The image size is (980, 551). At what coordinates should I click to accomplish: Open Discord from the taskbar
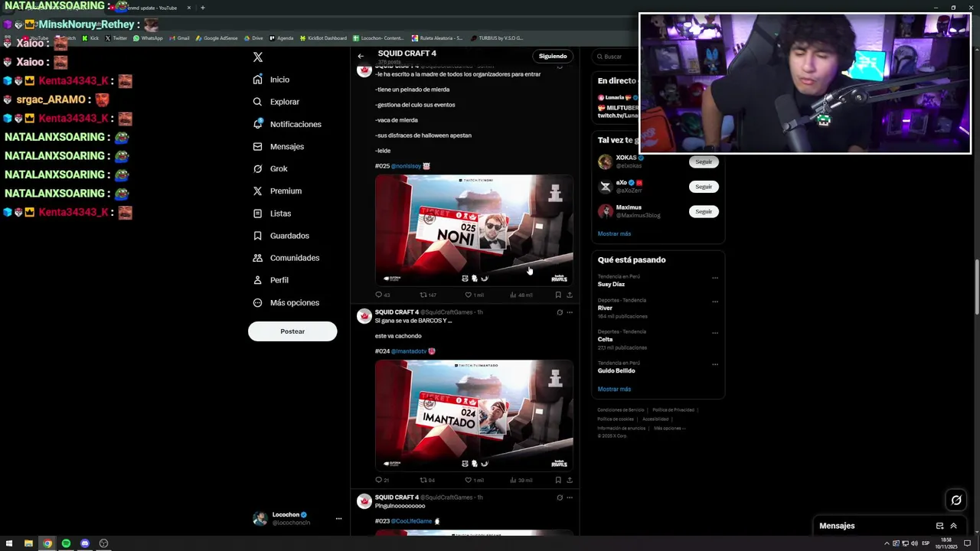coord(85,543)
